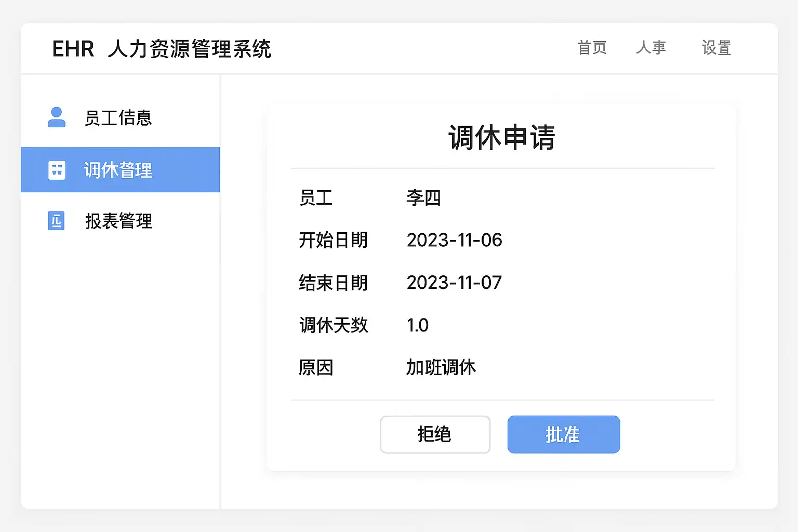Select the start date value 2023-11-06
The image size is (798, 532).
454,240
